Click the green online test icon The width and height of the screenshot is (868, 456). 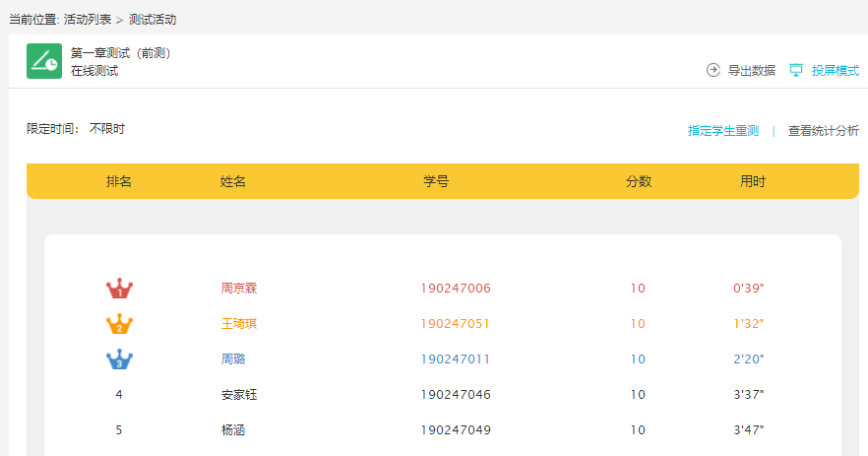click(43, 61)
